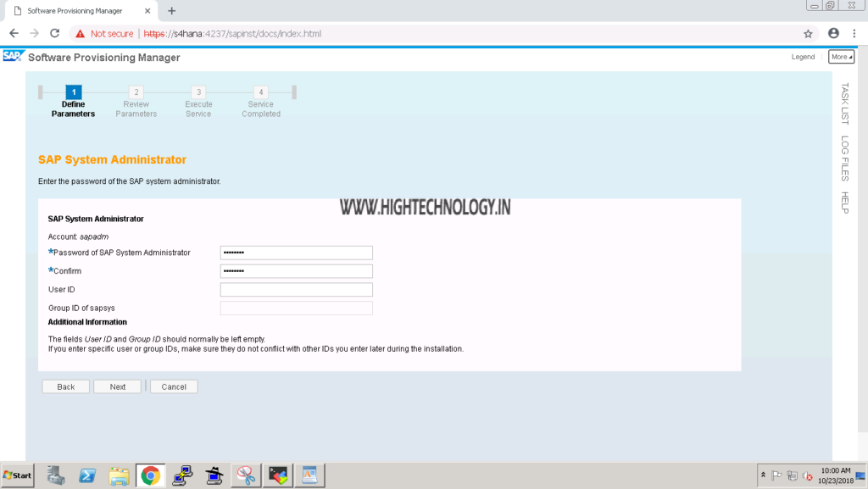Open the TASK LIST side panel

click(845, 103)
